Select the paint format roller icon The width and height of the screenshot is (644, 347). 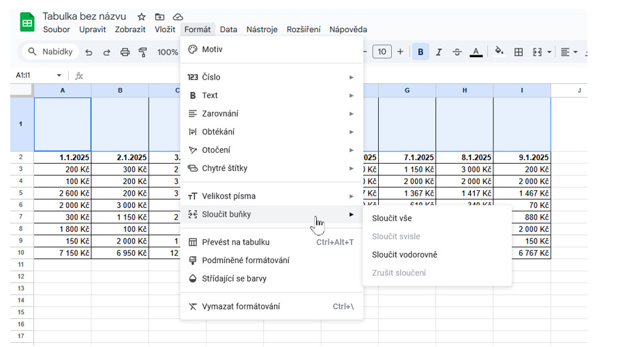pyautogui.click(x=143, y=52)
